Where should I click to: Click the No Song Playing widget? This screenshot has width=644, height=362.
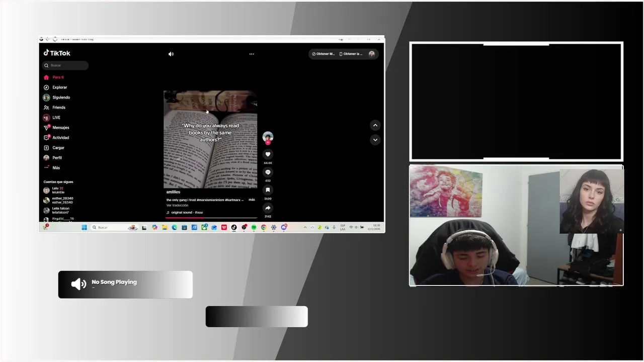(x=125, y=285)
